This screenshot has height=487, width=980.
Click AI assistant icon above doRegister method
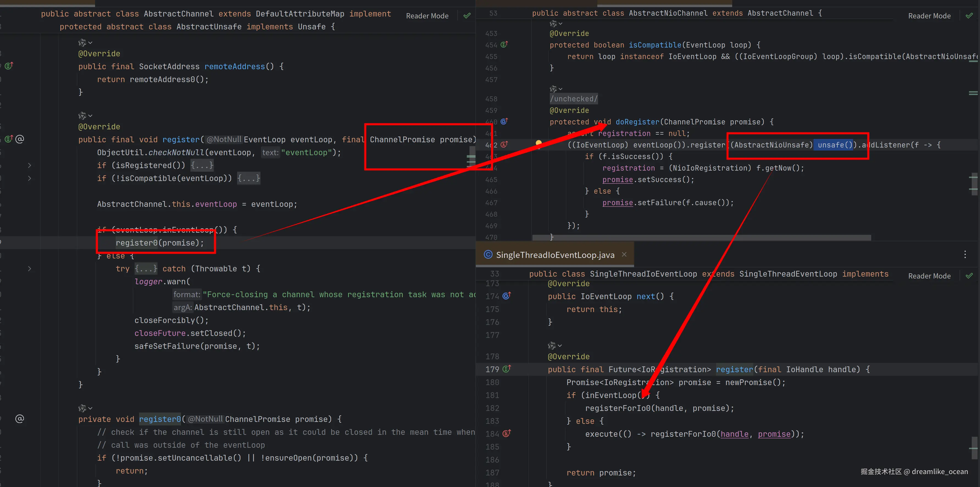point(553,89)
